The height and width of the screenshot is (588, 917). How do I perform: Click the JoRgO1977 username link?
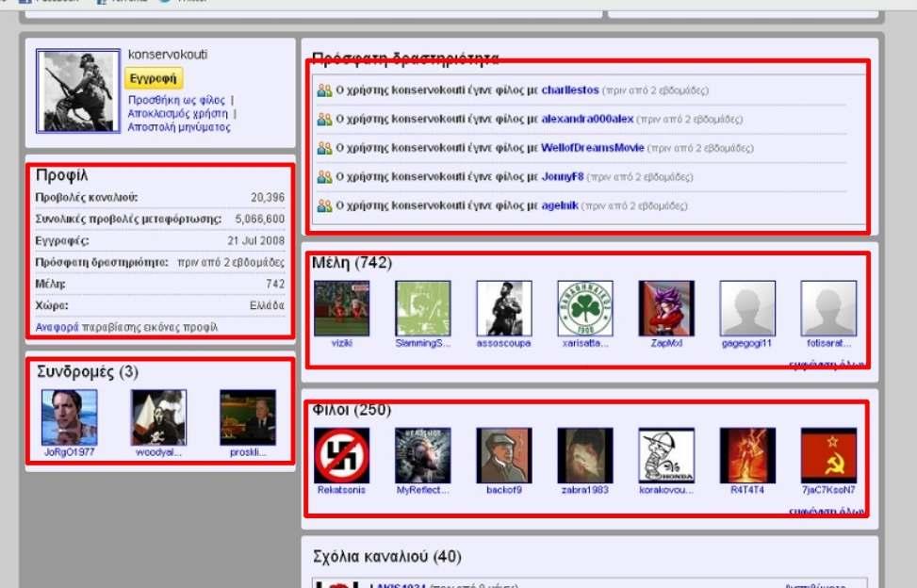69,451
